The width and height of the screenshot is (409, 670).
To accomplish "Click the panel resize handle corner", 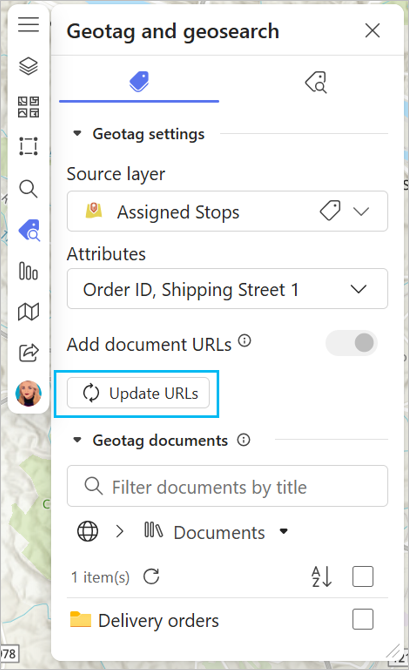I will coord(394,652).
